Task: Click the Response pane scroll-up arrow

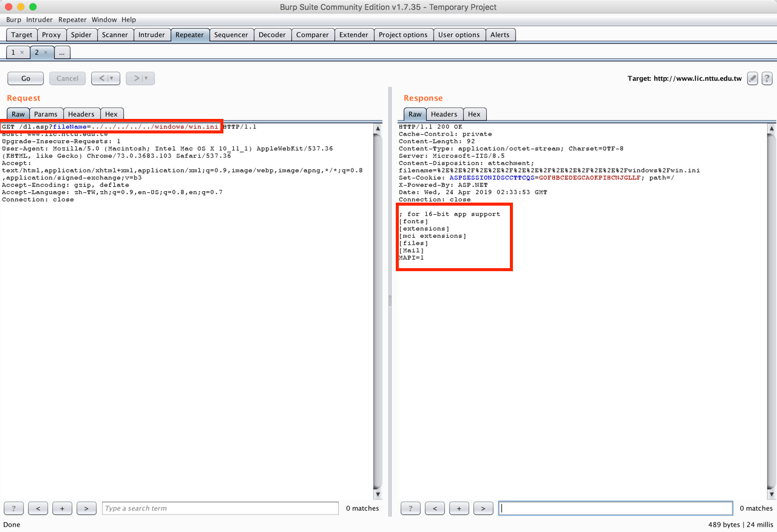Action: pos(772,129)
